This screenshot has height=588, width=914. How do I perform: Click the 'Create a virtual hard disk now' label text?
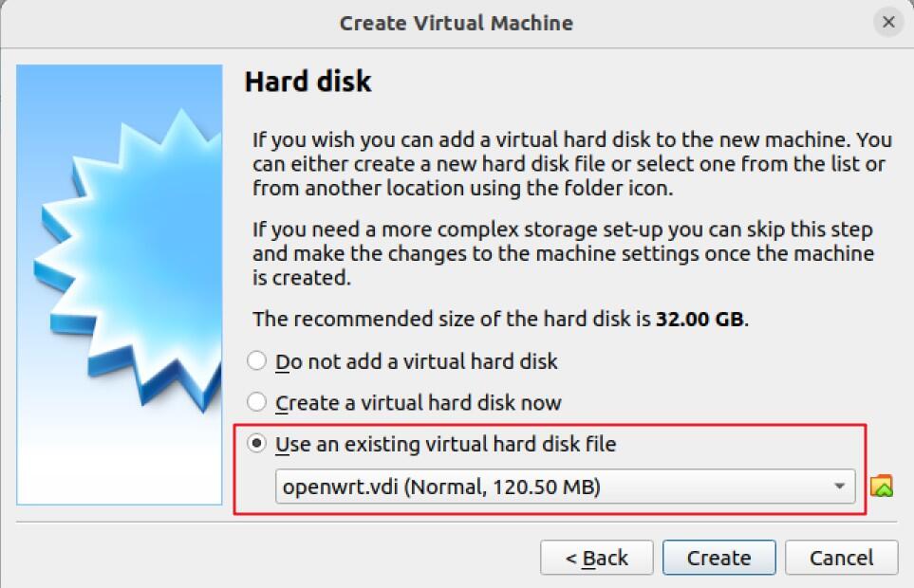click(x=418, y=403)
